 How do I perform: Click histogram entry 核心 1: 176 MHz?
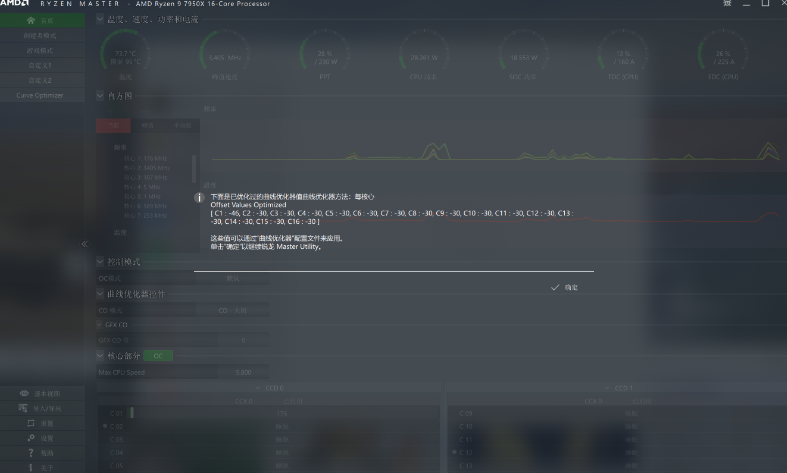click(146, 158)
